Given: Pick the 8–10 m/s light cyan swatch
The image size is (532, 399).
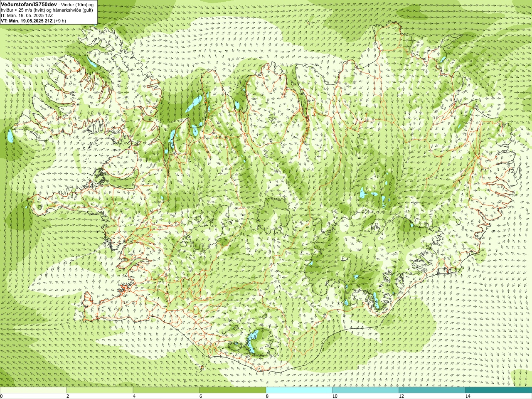Looking at the screenshot, I should 299,390.
